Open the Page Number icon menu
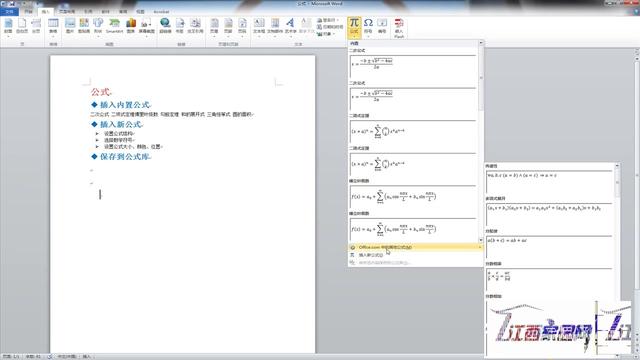The width and height of the screenshot is (640, 360). pos(242,27)
